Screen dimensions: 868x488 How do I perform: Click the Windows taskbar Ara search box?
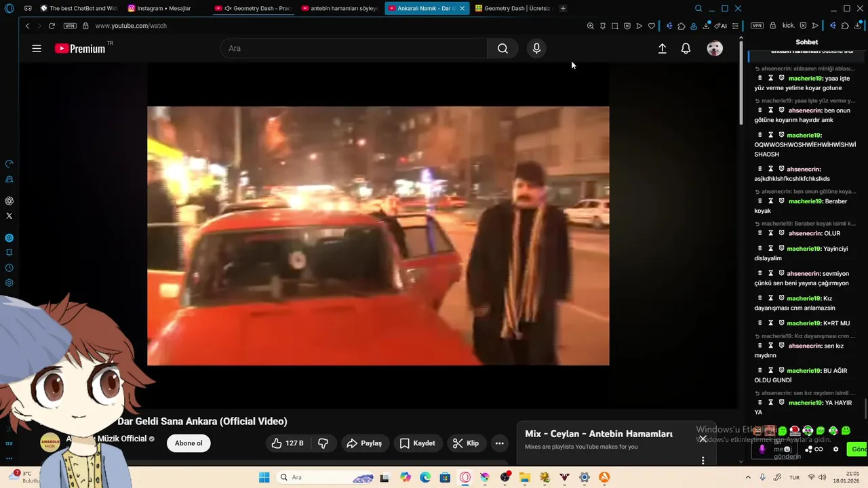click(x=325, y=477)
